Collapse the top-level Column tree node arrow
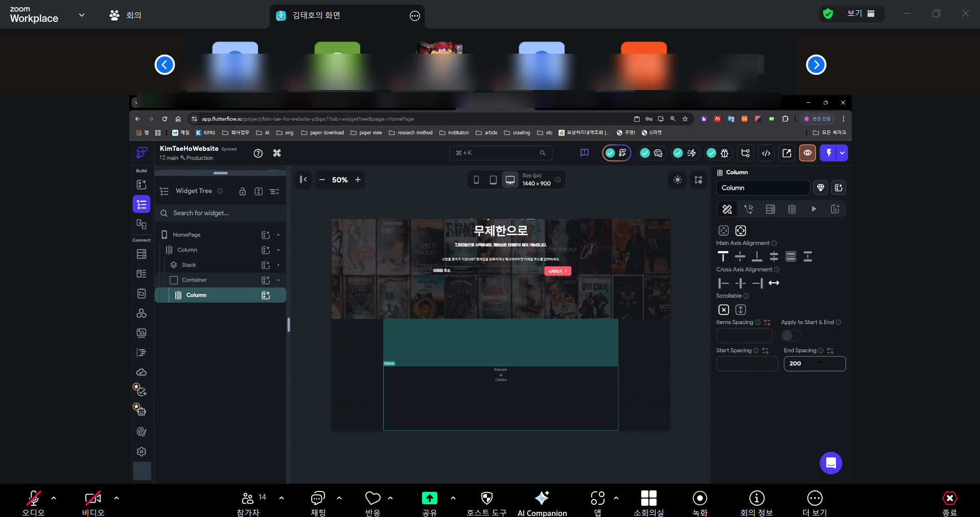The image size is (980, 517). [x=278, y=250]
